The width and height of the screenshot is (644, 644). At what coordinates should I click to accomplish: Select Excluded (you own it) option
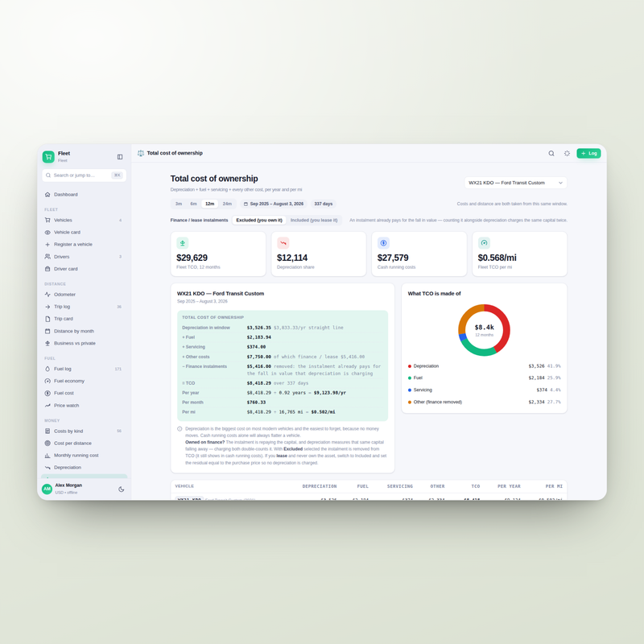(x=259, y=220)
